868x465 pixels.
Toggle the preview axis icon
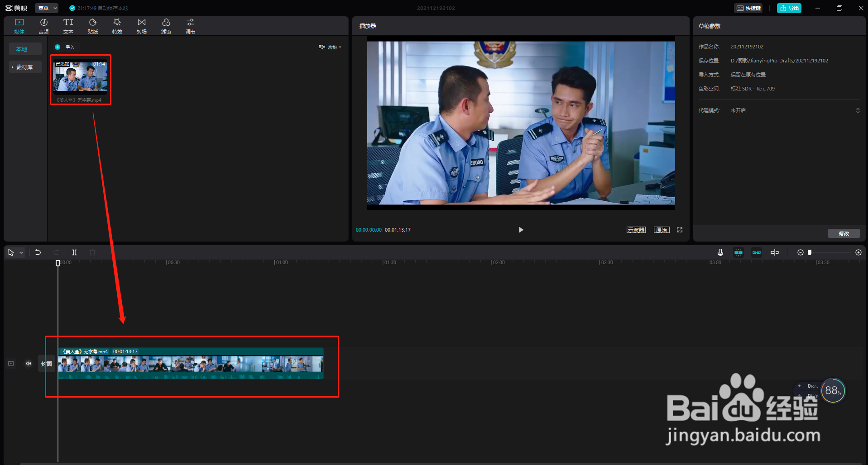click(775, 252)
